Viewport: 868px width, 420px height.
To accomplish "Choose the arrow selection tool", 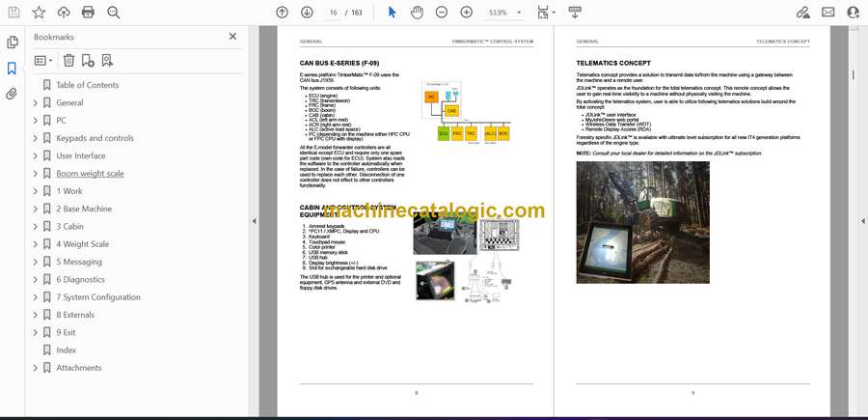I will pos(392,13).
